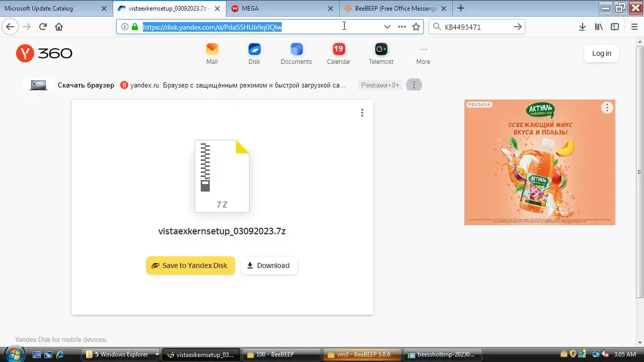Switch to the 100 - BeeBEEP taskbar window
Viewport: 644px width, 362px height.
281,354
